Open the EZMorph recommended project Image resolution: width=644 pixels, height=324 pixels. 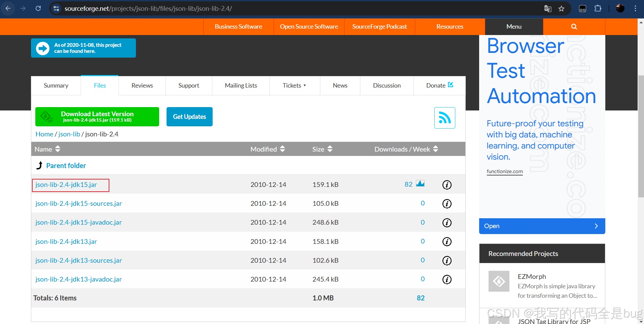click(x=532, y=277)
